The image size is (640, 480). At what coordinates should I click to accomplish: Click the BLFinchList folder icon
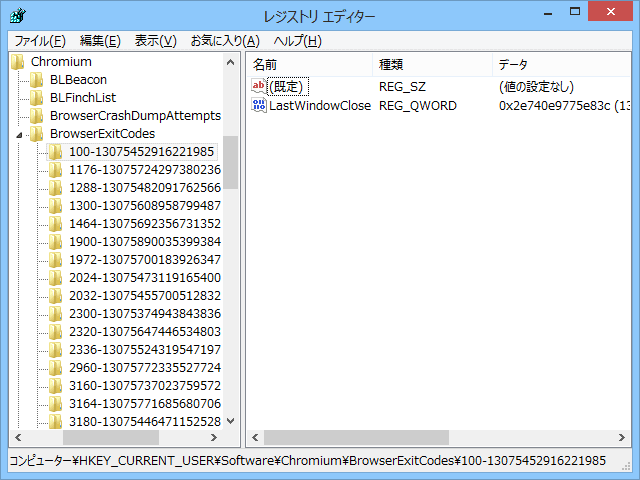(x=37, y=98)
